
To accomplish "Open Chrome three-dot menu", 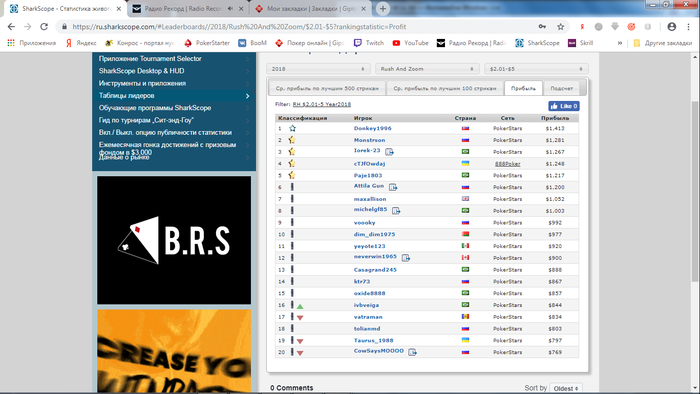I will click(x=688, y=27).
